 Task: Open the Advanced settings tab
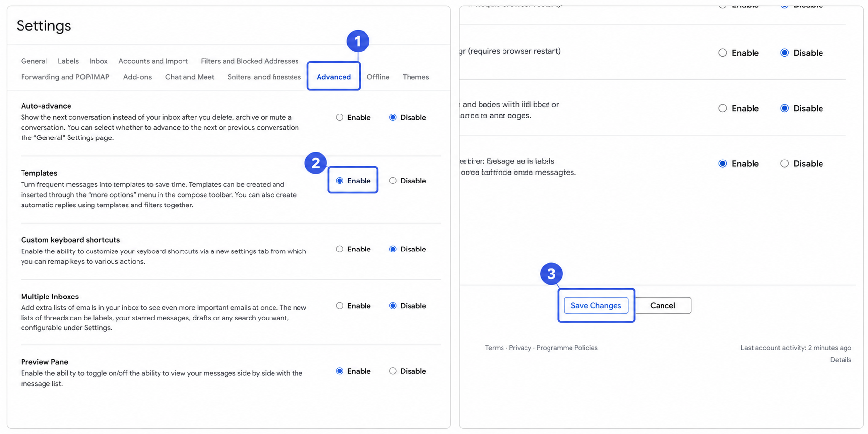click(x=334, y=77)
